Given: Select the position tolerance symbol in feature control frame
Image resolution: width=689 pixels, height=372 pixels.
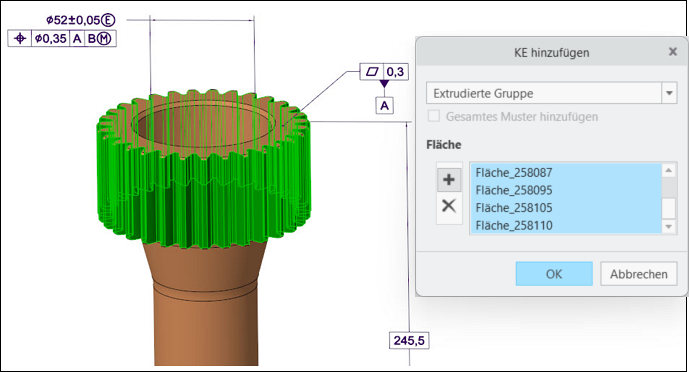Looking at the screenshot, I should pyautogui.click(x=20, y=39).
